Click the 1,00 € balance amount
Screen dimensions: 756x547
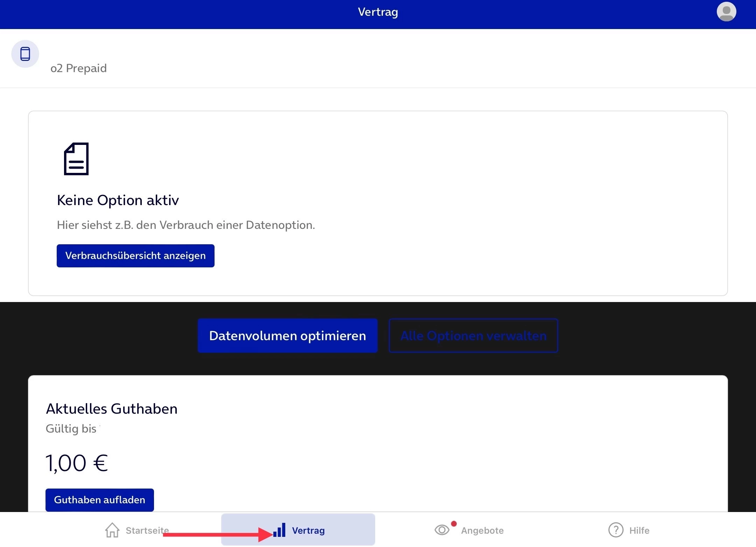pos(77,463)
